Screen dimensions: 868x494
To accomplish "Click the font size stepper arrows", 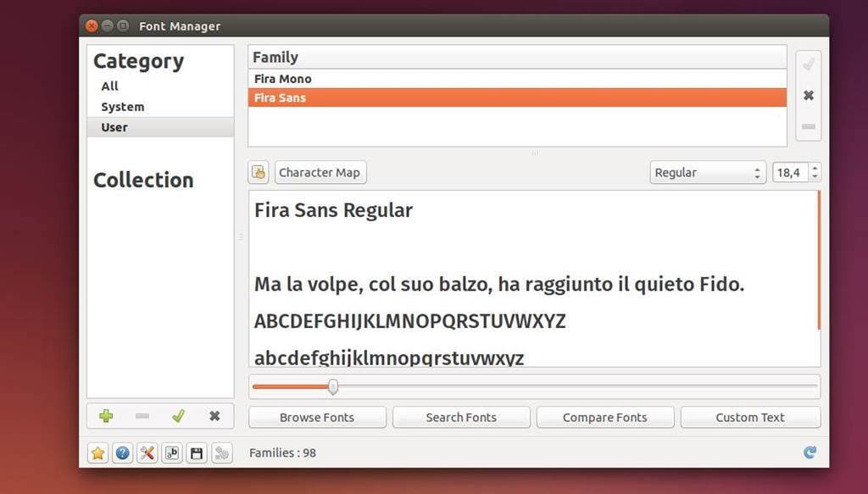I will pos(815,173).
